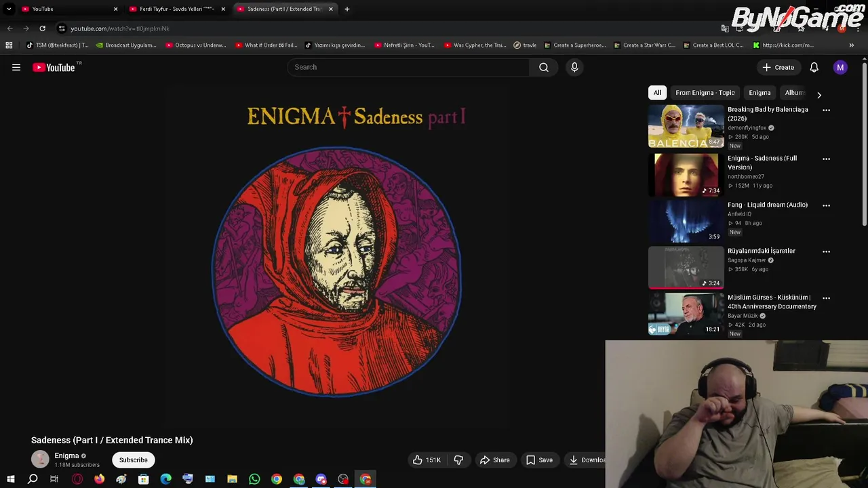Open the kick.com bookmark
The image size is (868, 488).
(783, 45)
